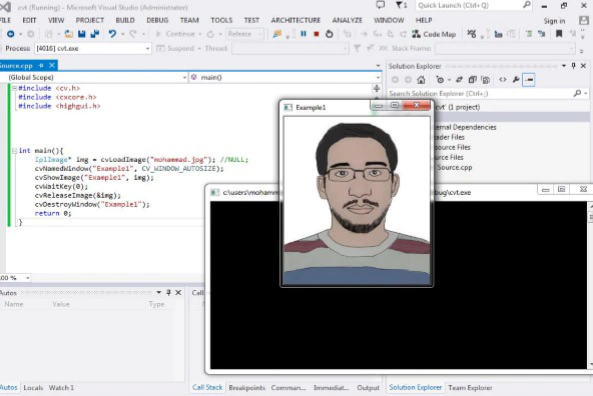Image resolution: width=593 pixels, height=396 pixels.
Task: Click the Navigate Backward toolbar icon
Action: (x=11, y=34)
